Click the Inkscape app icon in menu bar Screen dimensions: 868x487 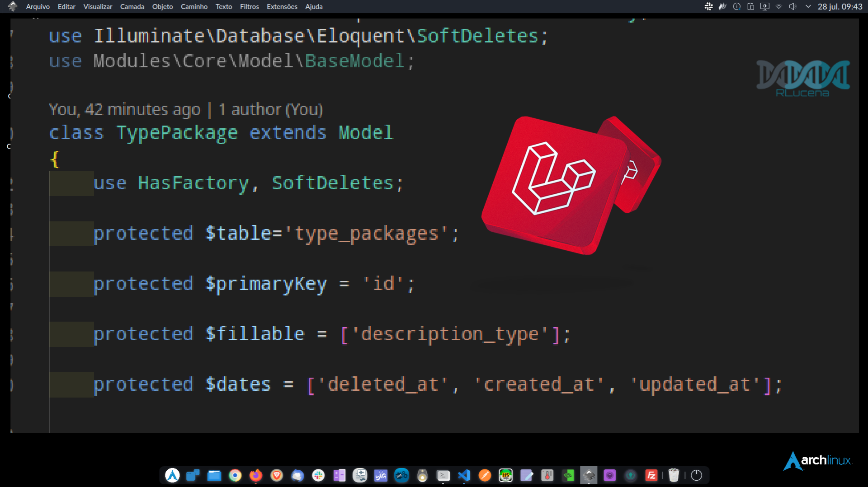click(x=13, y=6)
